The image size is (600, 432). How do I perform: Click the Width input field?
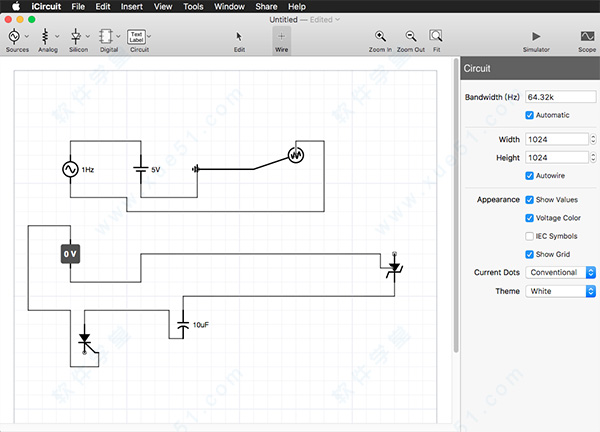pyautogui.click(x=557, y=139)
